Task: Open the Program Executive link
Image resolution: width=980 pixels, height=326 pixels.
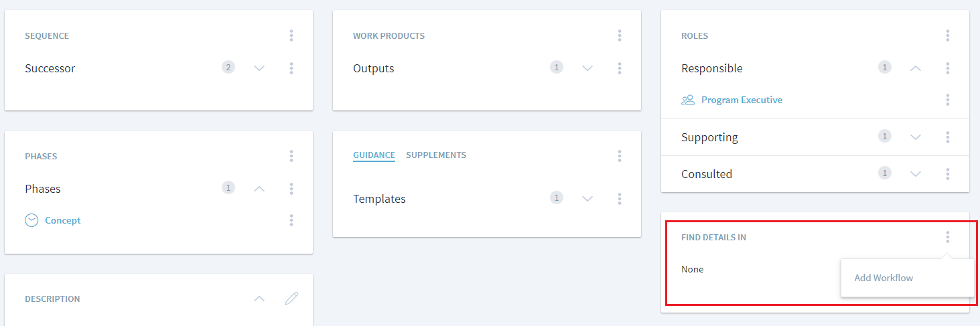Action: pyautogui.click(x=742, y=100)
